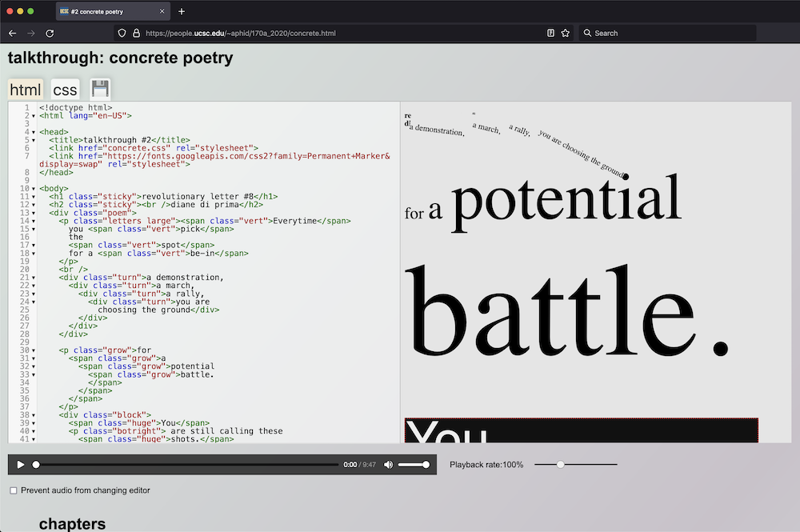Go back using browser back arrow
The height and width of the screenshot is (532, 800).
(12, 34)
